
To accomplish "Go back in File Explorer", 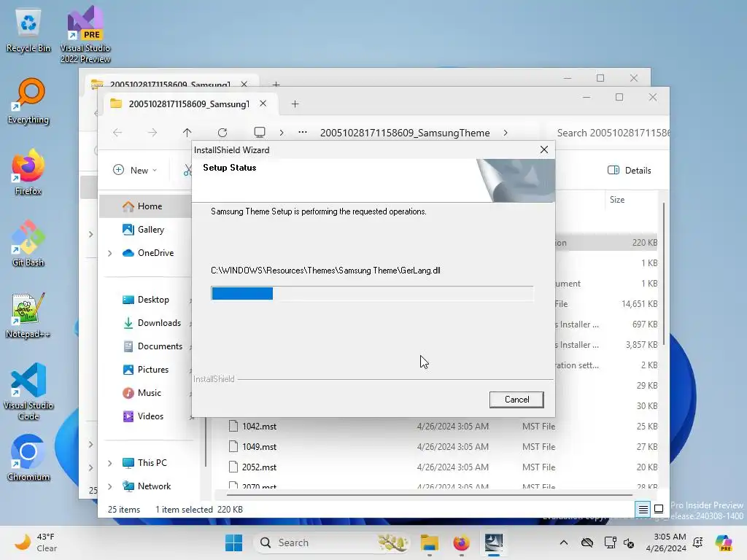I will click(117, 133).
